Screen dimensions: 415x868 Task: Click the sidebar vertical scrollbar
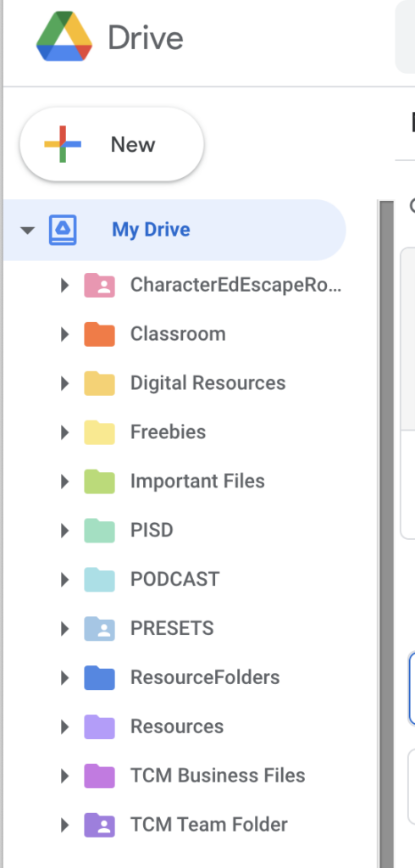pos(385,534)
